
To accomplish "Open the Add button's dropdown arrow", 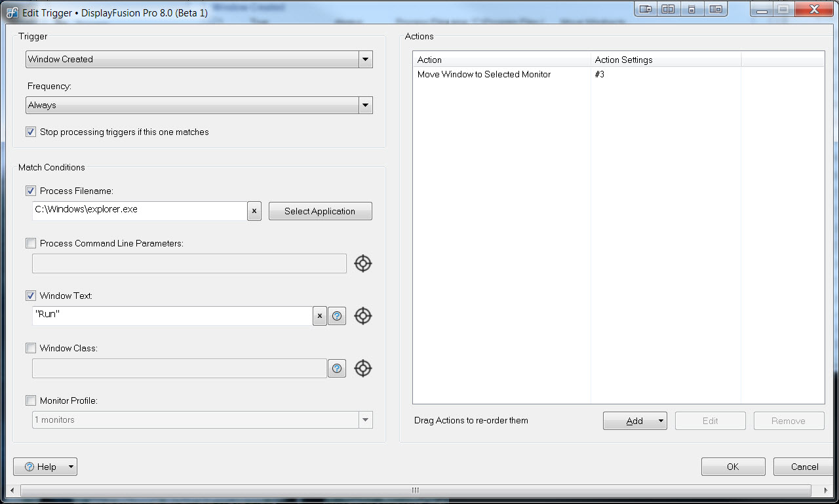I will 660,421.
